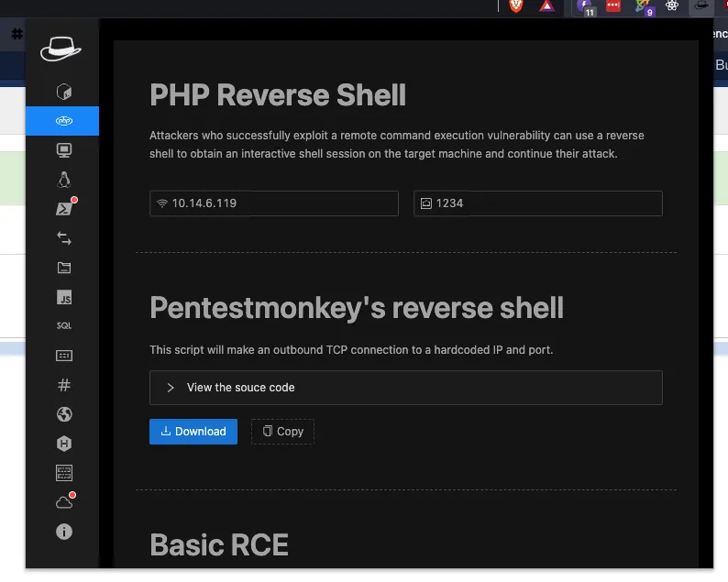Click the hash symbol sidebar icon
Viewport: 728px width, 582px height.
point(63,385)
